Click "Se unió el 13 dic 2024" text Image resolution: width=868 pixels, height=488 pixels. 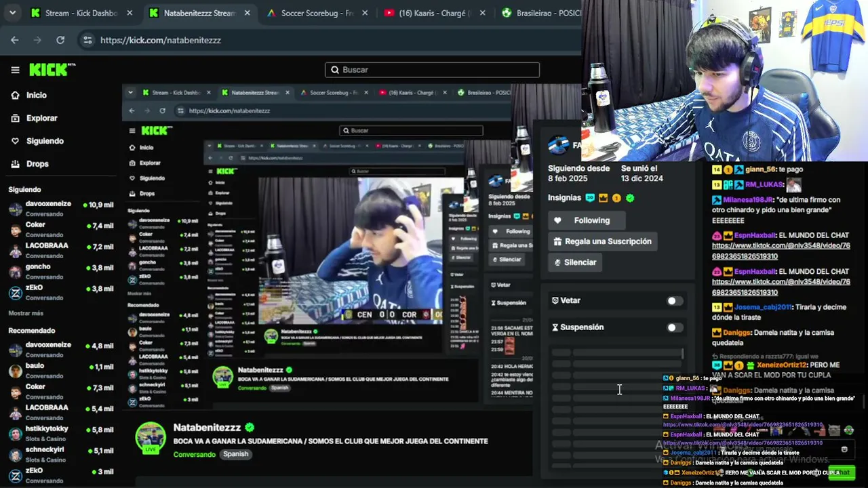pyautogui.click(x=642, y=174)
